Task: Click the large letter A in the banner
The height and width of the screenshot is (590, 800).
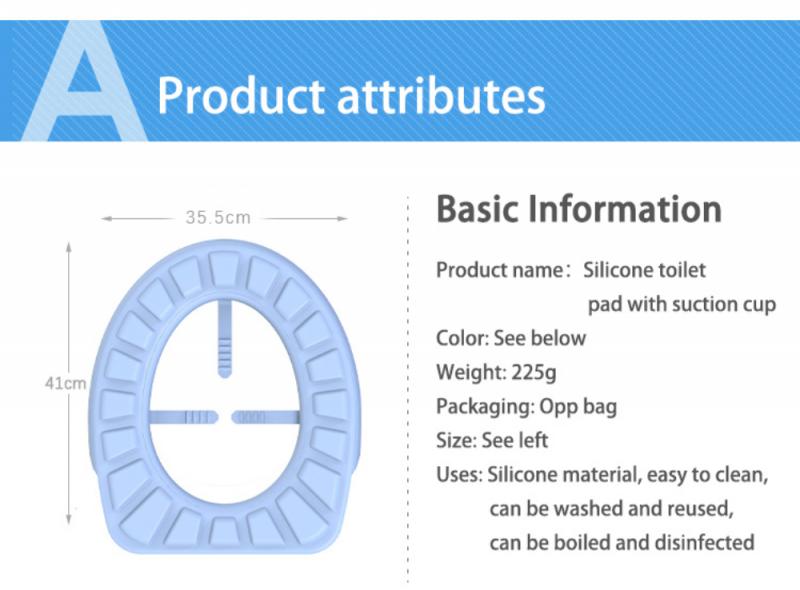Action: (83, 85)
